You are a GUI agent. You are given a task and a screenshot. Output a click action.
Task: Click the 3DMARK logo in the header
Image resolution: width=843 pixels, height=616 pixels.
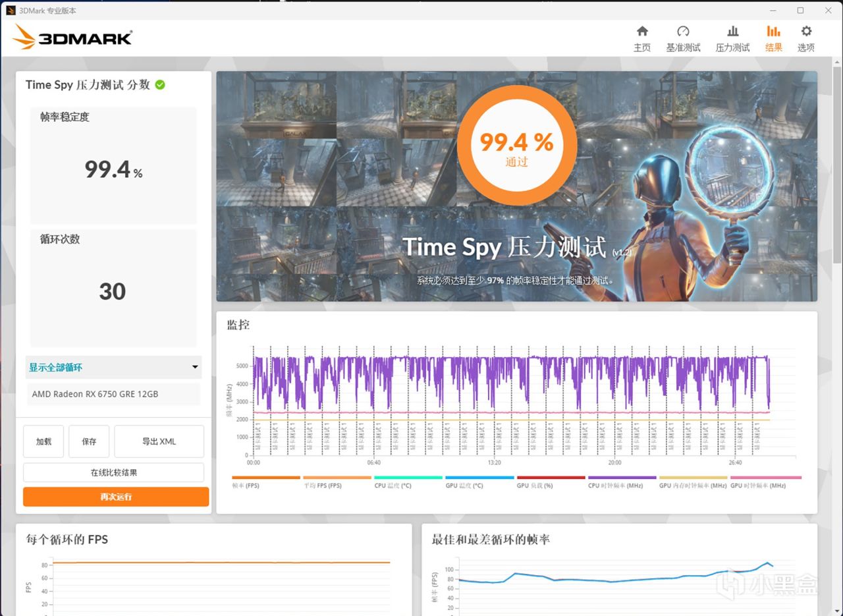(72, 37)
